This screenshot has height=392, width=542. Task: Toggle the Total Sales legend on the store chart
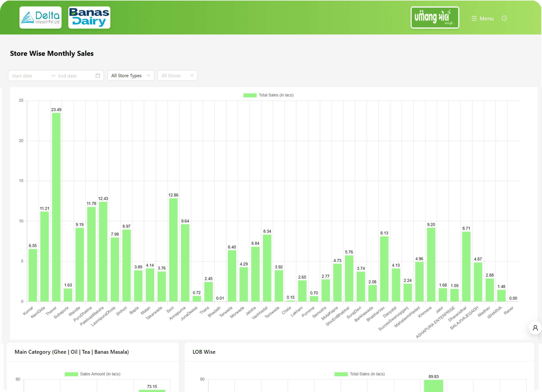pos(269,95)
